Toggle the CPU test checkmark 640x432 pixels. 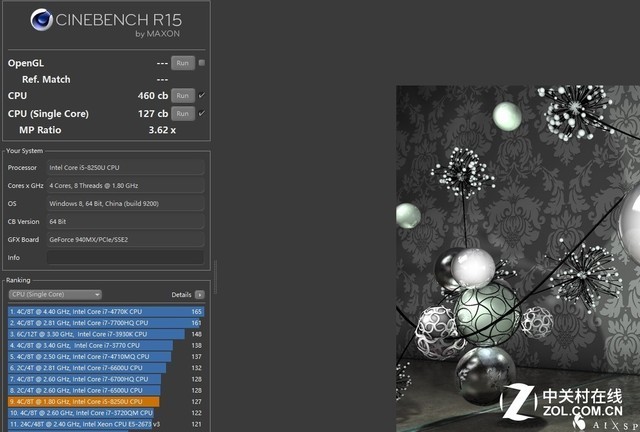coord(202,96)
